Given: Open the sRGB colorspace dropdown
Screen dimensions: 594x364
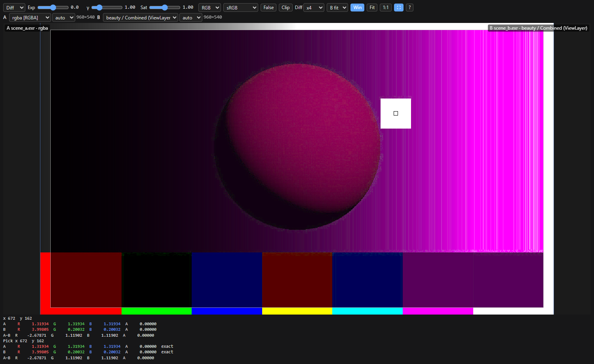Looking at the screenshot, I should click(241, 8).
